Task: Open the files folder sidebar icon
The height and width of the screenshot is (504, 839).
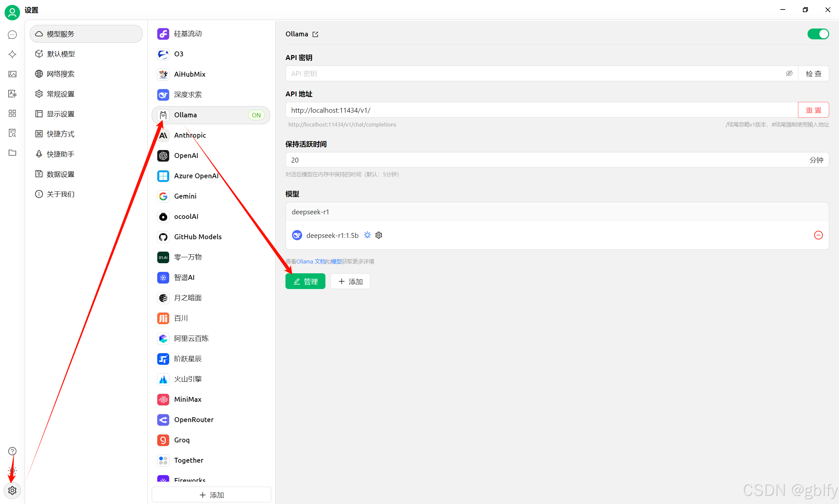Action: pos(12,153)
